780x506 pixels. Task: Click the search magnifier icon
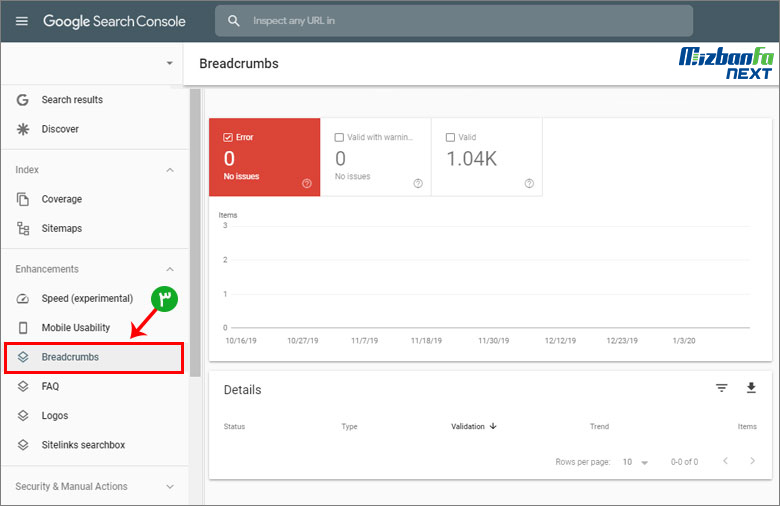[233, 21]
